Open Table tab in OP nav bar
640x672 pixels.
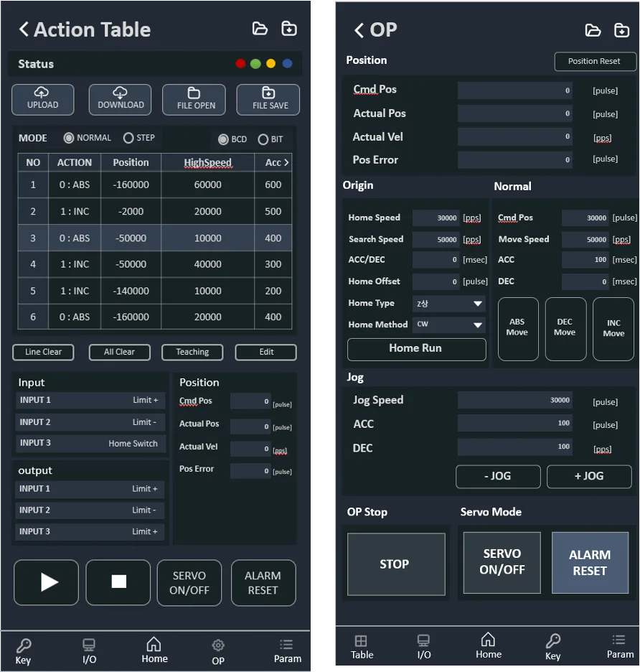(x=362, y=647)
